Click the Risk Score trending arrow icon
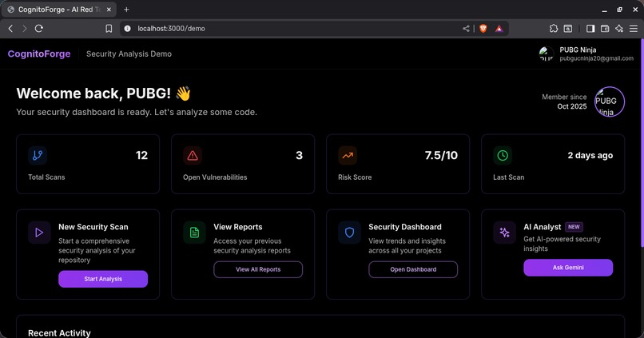The height and width of the screenshot is (338, 644). coord(348,155)
